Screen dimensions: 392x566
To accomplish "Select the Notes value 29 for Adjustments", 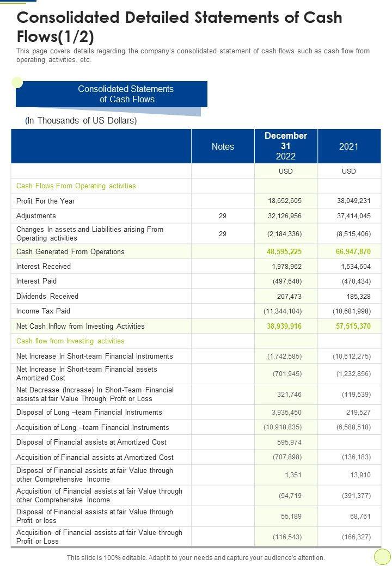I will (223, 216).
